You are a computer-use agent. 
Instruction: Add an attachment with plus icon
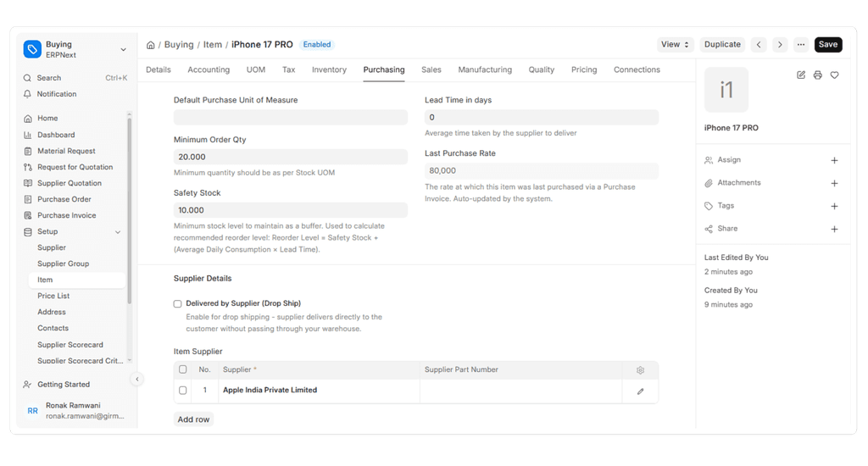point(834,183)
